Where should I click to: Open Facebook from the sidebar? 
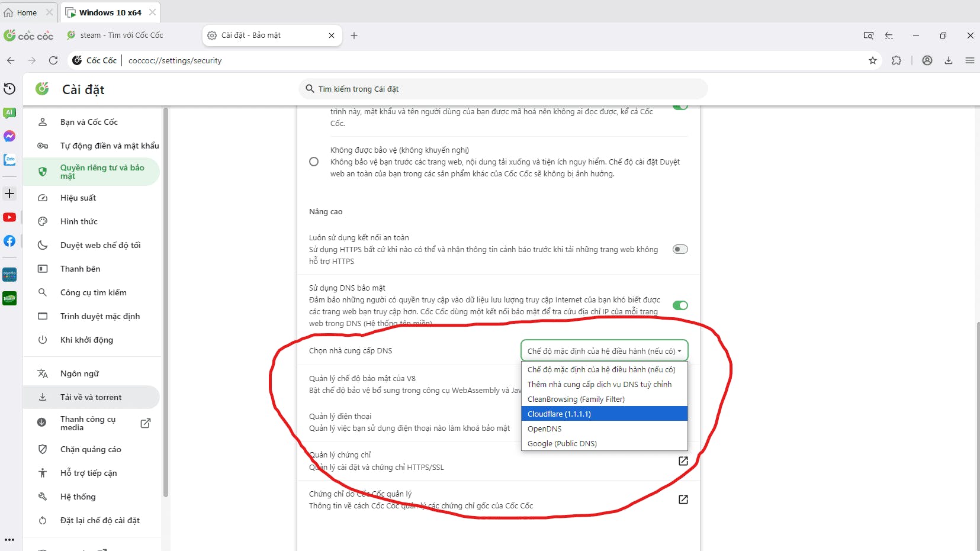click(x=9, y=241)
